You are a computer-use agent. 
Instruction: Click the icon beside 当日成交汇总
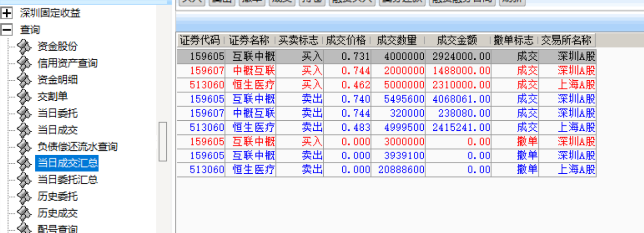pos(24,163)
